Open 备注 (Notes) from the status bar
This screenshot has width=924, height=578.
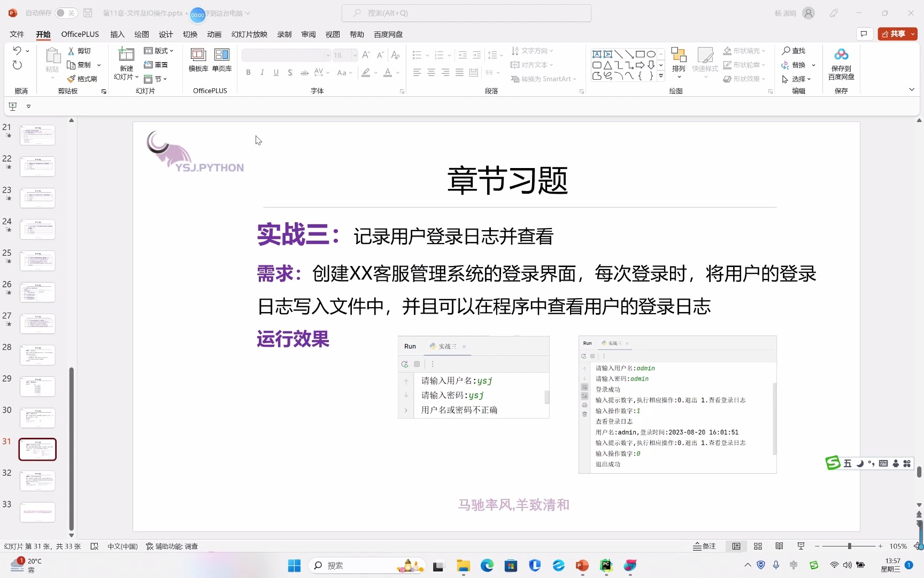click(x=705, y=546)
